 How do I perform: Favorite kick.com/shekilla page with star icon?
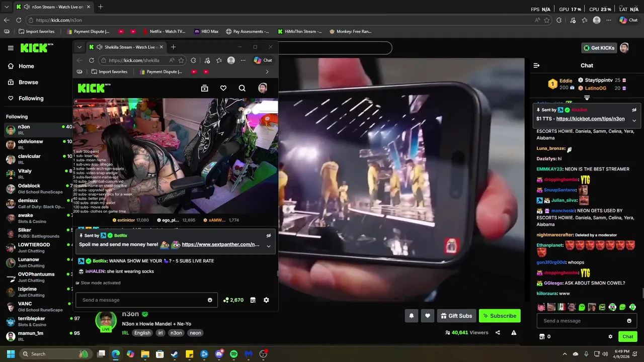(181, 60)
